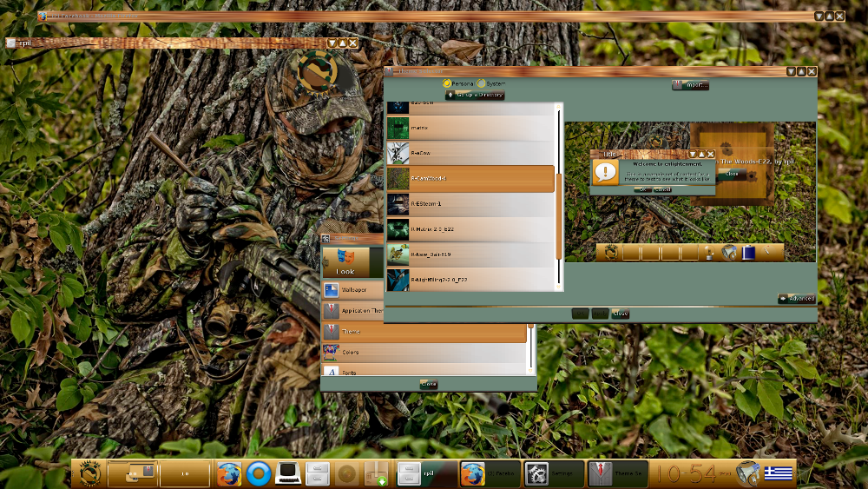
Task: Maximize the Firefox window with up arrow
Action: pyautogui.click(x=829, y=17)
